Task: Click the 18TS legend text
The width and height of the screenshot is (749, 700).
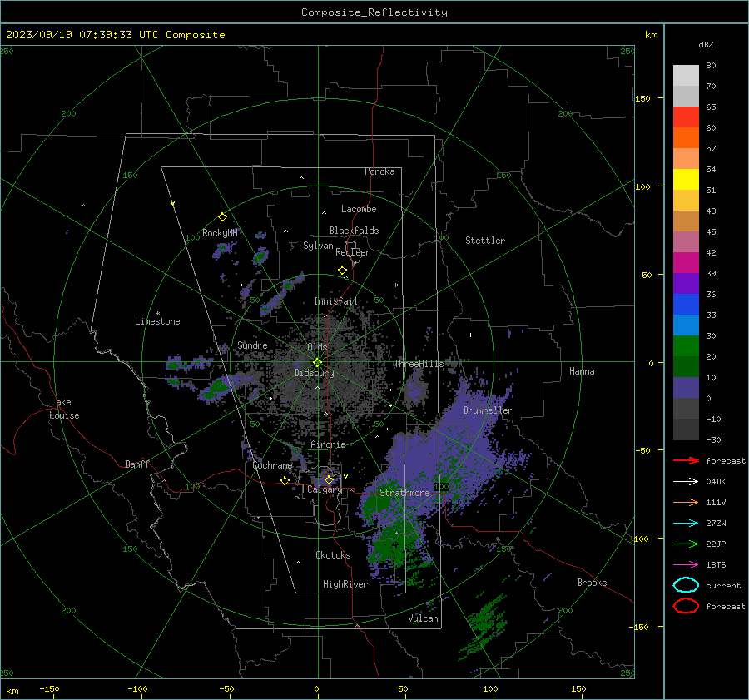Action: pos(716,565)
